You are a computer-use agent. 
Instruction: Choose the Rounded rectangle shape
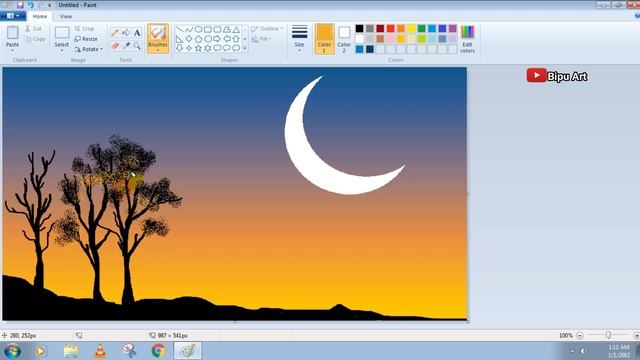click(217, 29)
